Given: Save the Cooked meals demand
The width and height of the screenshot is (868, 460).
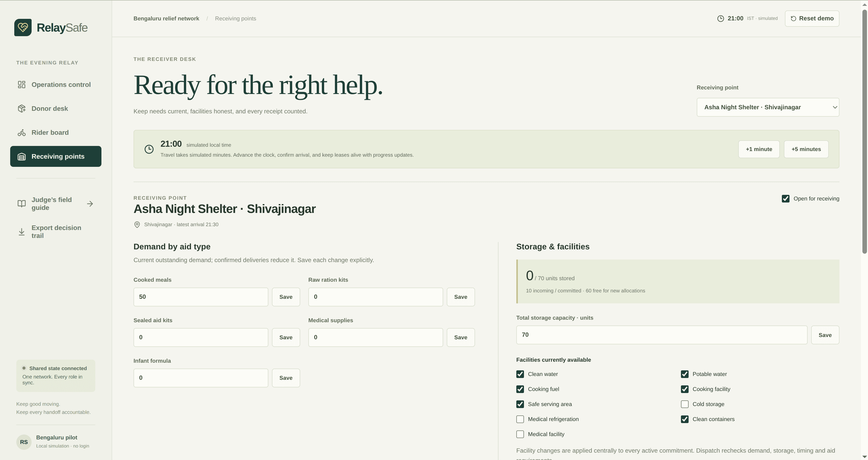Looking at the screenshot, I should click(x=286, y=297).
